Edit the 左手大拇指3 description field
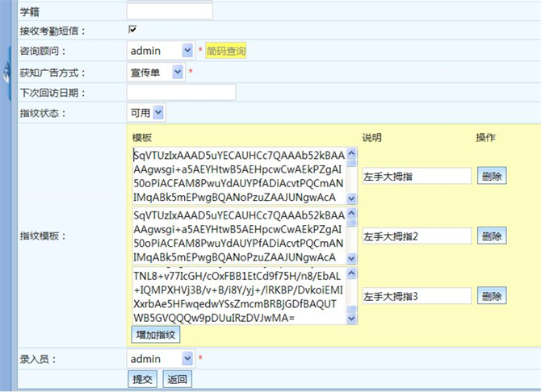Screen dimensions: 541x392 click(x=416, y=296)
